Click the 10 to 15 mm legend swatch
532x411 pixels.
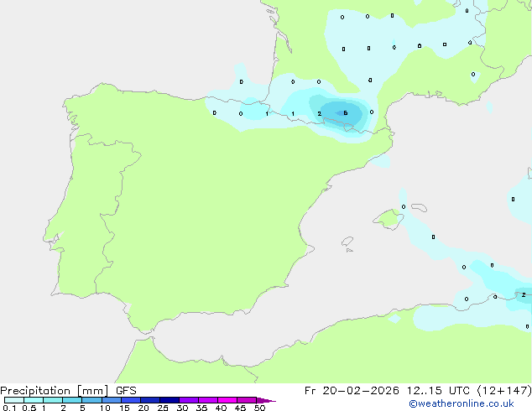112,400
